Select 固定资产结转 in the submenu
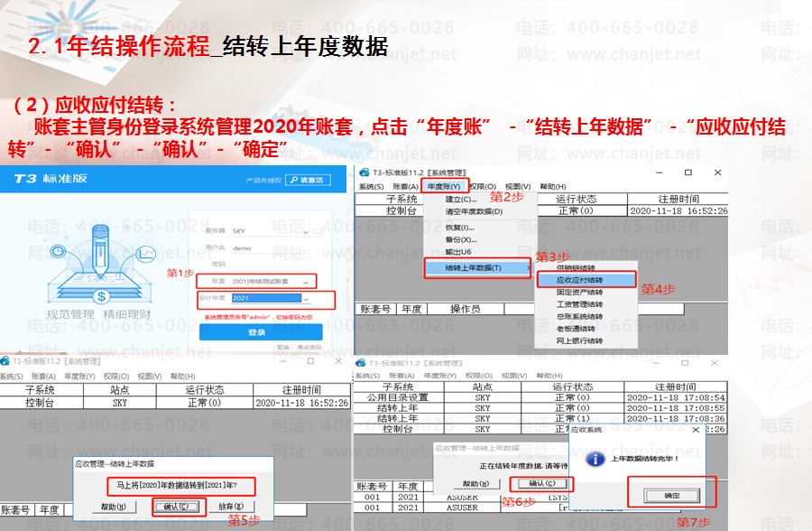812x531 pixels. click(x=579, y=293)
